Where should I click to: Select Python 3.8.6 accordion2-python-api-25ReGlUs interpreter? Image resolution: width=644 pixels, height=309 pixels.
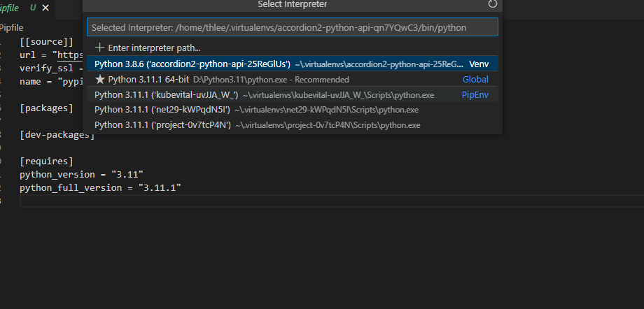point(293,64)
